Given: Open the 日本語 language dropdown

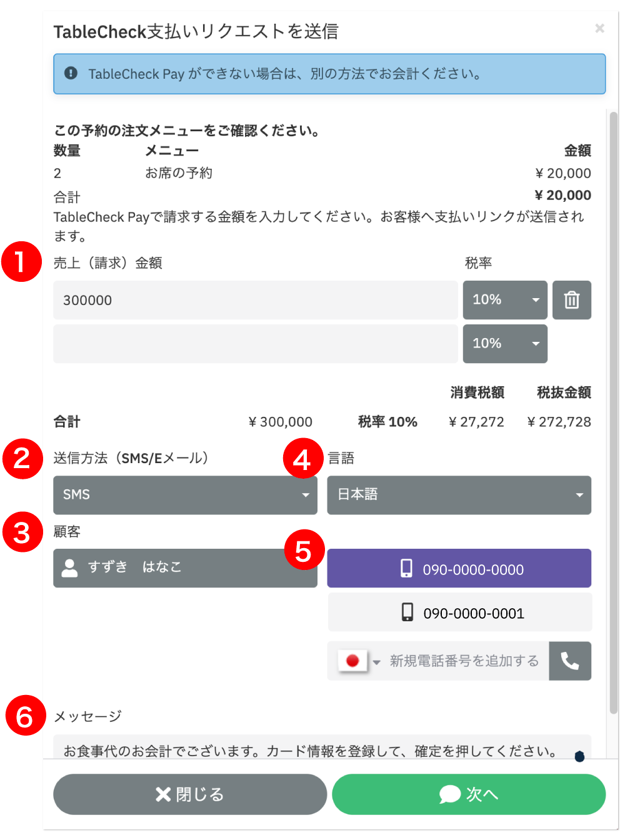Looking at the screenshot, I should [459, 495].
